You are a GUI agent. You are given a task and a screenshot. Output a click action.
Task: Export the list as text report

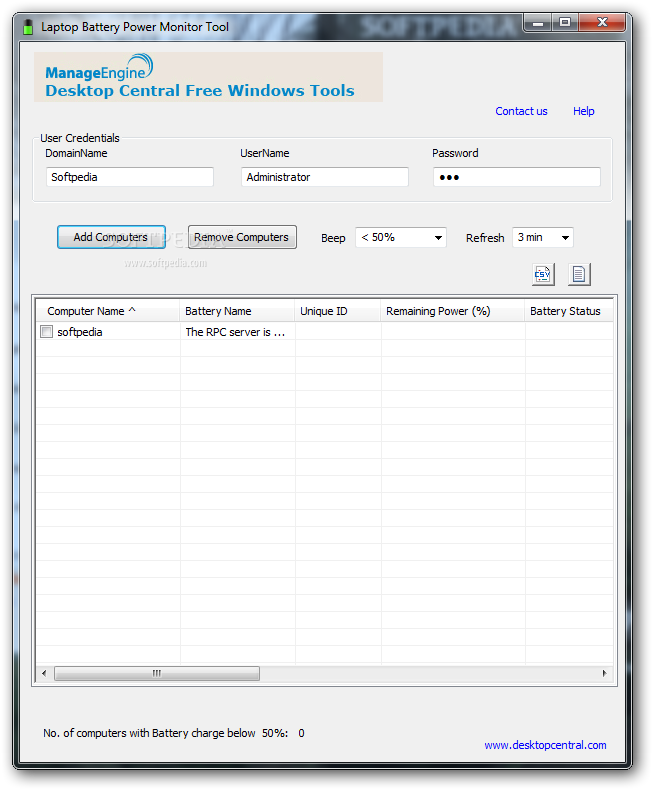tap(579, 275)
